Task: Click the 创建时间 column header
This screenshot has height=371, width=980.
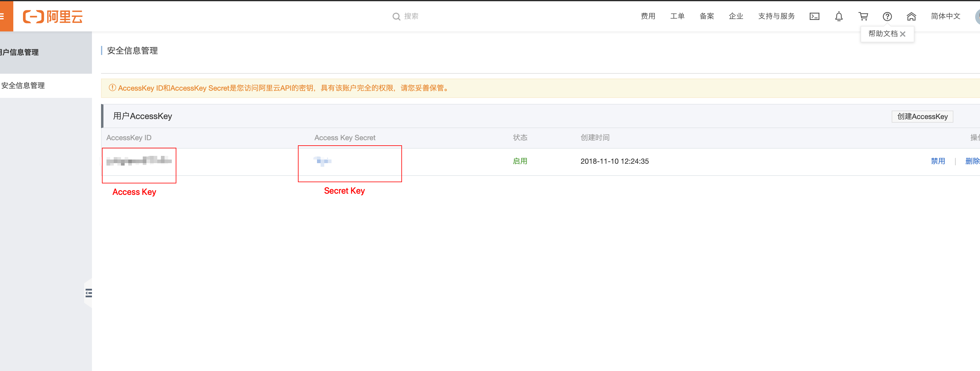Action: coord(595,137)
